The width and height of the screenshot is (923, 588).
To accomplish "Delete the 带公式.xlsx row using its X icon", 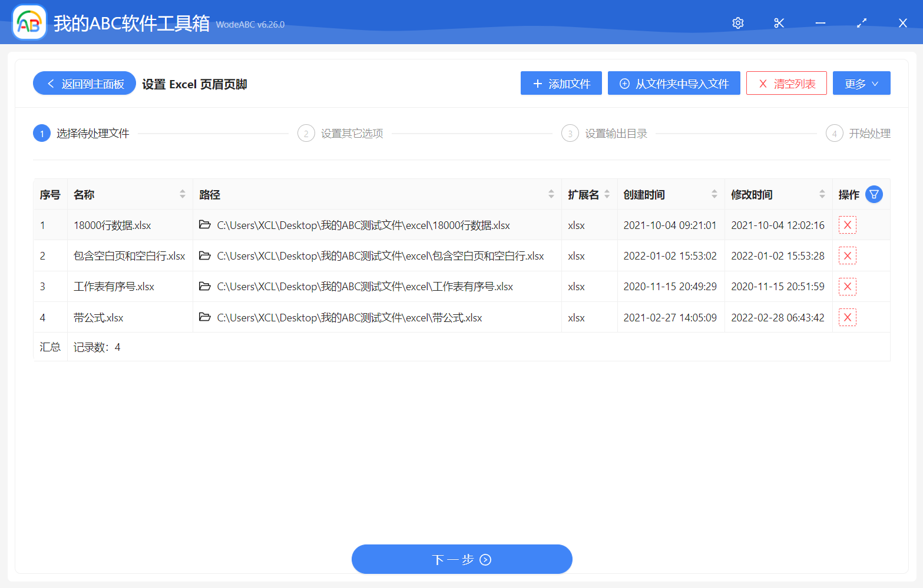I will coord(847,317).
